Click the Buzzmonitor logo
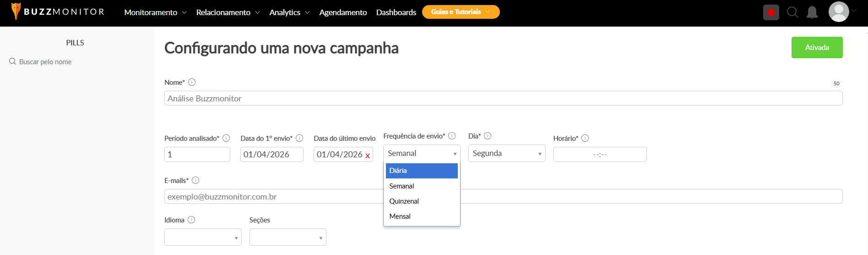868x255 pixels. coord(58,12)
